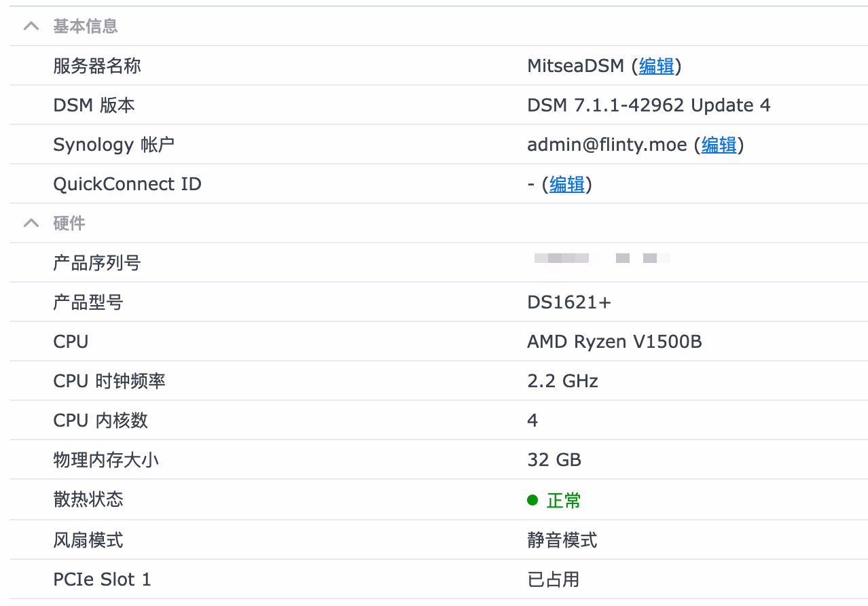The image size is (868, 606).
Task: Click the green 散热状态 status dot
Action: click(x=532, y=501)
